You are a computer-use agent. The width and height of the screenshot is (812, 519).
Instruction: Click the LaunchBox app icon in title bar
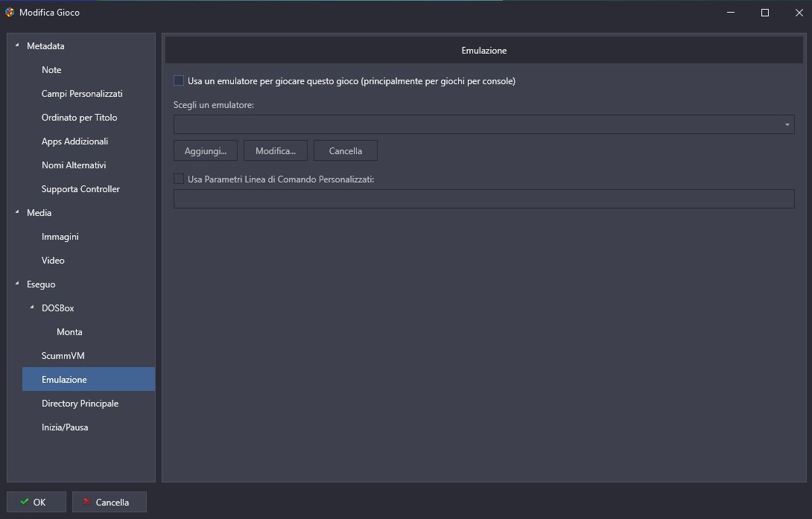tap(10, 13)
